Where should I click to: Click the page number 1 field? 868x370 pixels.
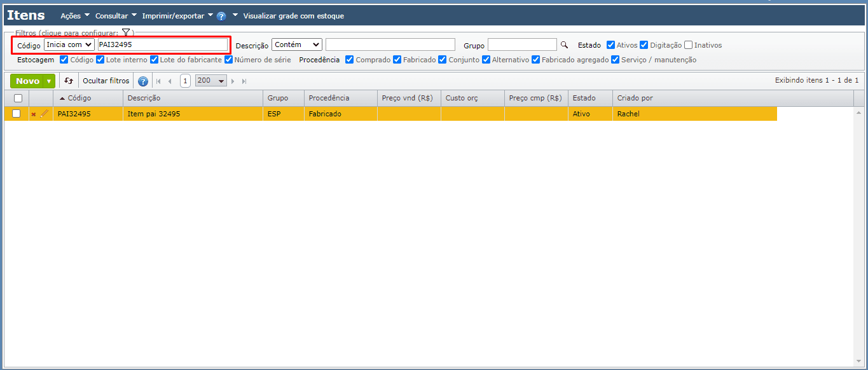tap(185, 81)
